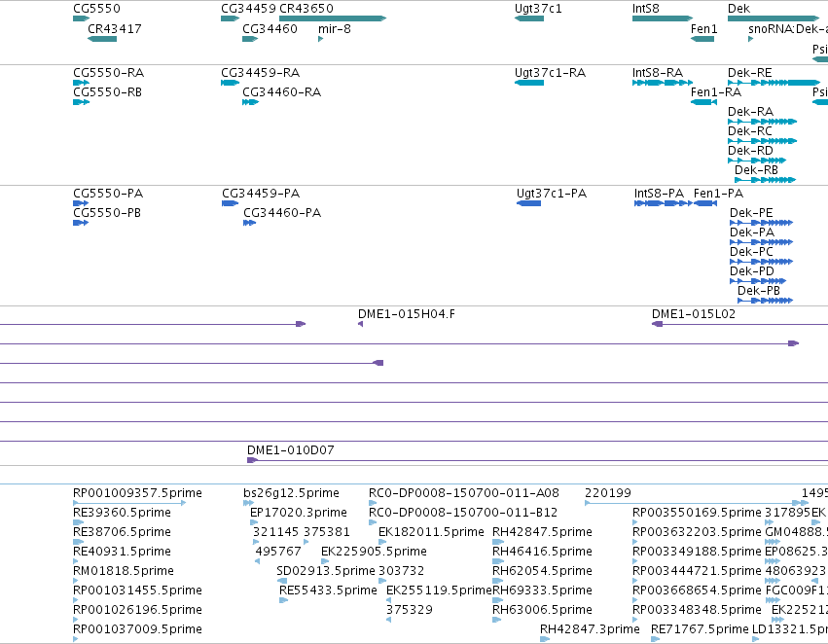Click the RM01818.5prime EST label
Viewport: 828px width, 644px height.
(x=124, y=572)
